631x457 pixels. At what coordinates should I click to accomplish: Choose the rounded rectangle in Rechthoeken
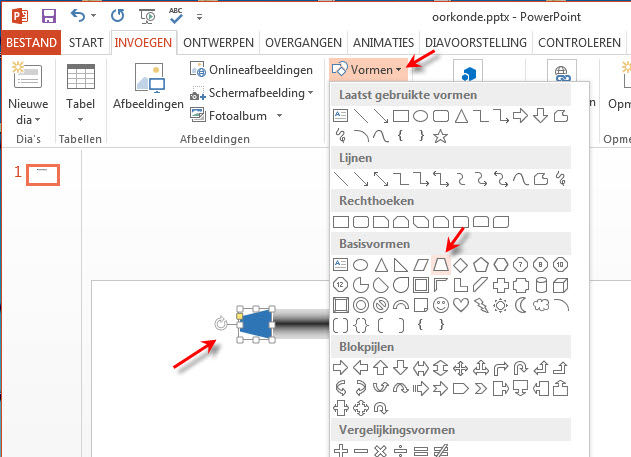pyautogui.click(x=361, y=222)
